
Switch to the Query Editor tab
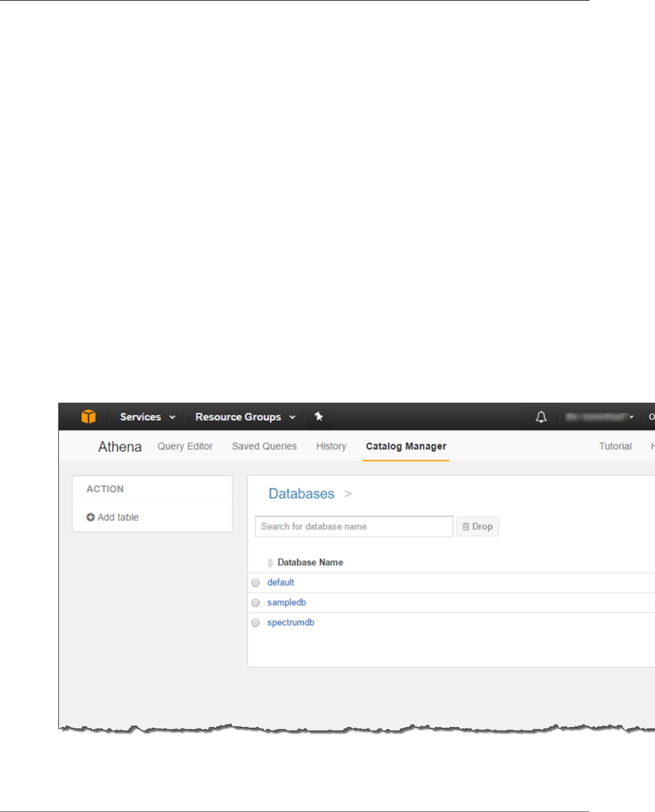tap(185, 446)
